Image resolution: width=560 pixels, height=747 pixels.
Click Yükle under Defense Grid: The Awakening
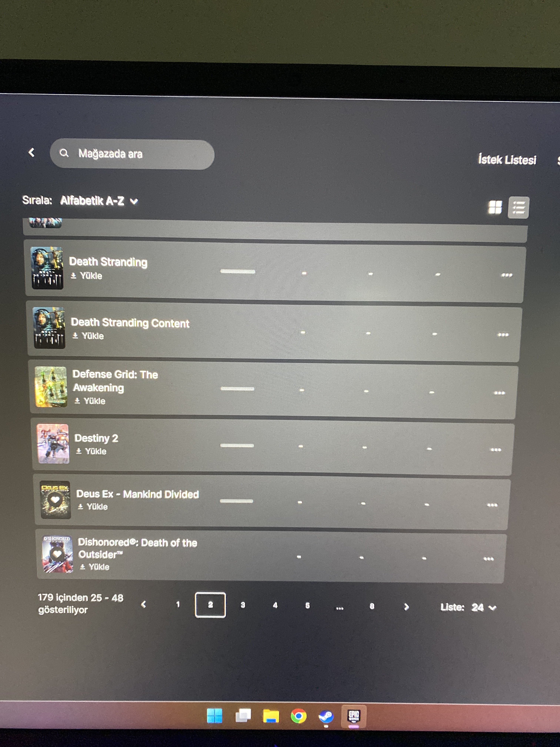pyautogui.click(x=90, y=401)
